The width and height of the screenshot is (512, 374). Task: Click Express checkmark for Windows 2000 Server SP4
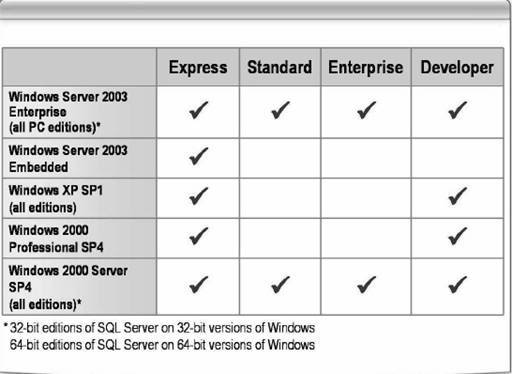198,285
